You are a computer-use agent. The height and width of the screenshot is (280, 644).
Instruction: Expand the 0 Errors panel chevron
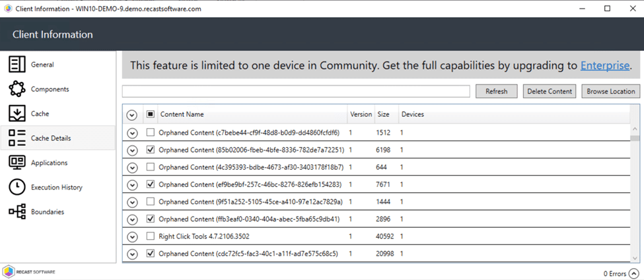pos(633,273)
